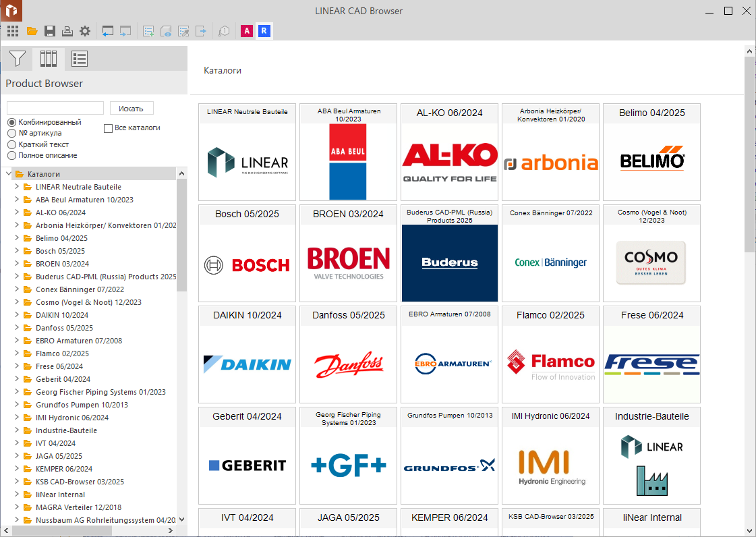
Task: Select the Полное описание radio button
Action: click(x=12, y=155)
